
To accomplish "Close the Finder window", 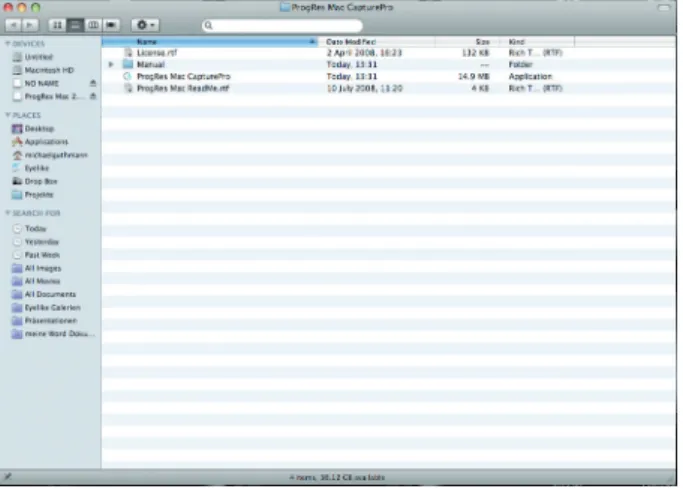I will point(8,7).
